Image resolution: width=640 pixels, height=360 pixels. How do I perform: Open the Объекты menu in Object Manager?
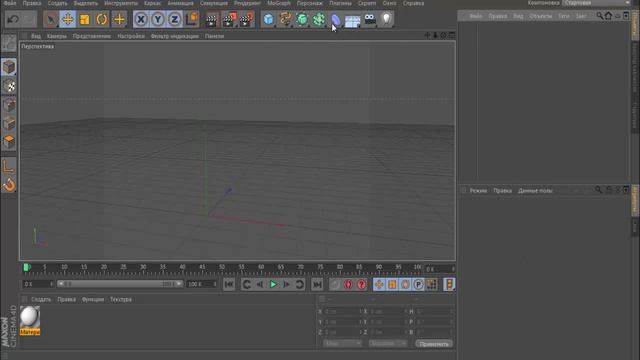[x=540, y=16]
